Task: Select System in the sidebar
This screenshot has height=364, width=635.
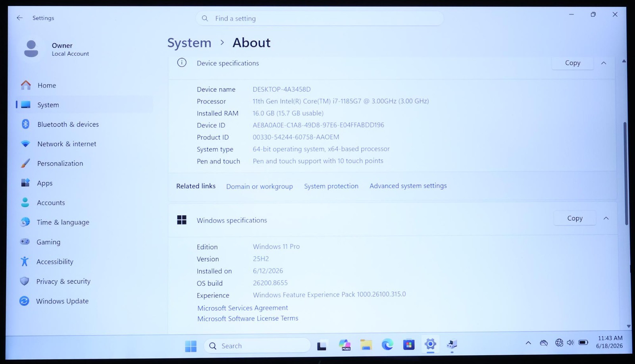Action: [x=85, y=105]
